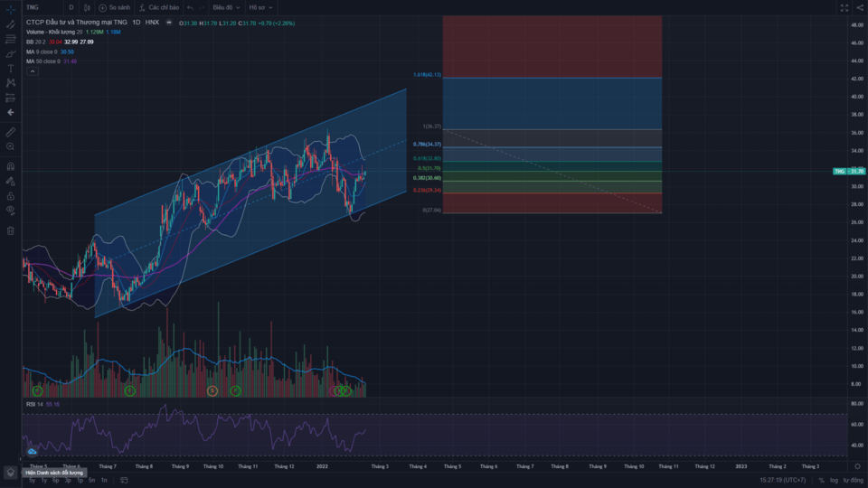Toggle lock all drawing tools

pyautogui.click(x=10, y=195)
